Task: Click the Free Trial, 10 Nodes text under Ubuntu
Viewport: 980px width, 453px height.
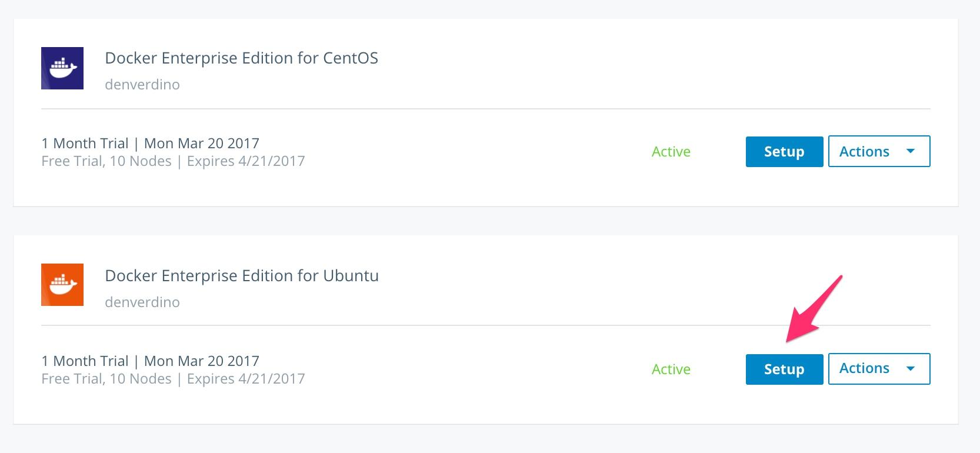Action: [x=106, y=379]
